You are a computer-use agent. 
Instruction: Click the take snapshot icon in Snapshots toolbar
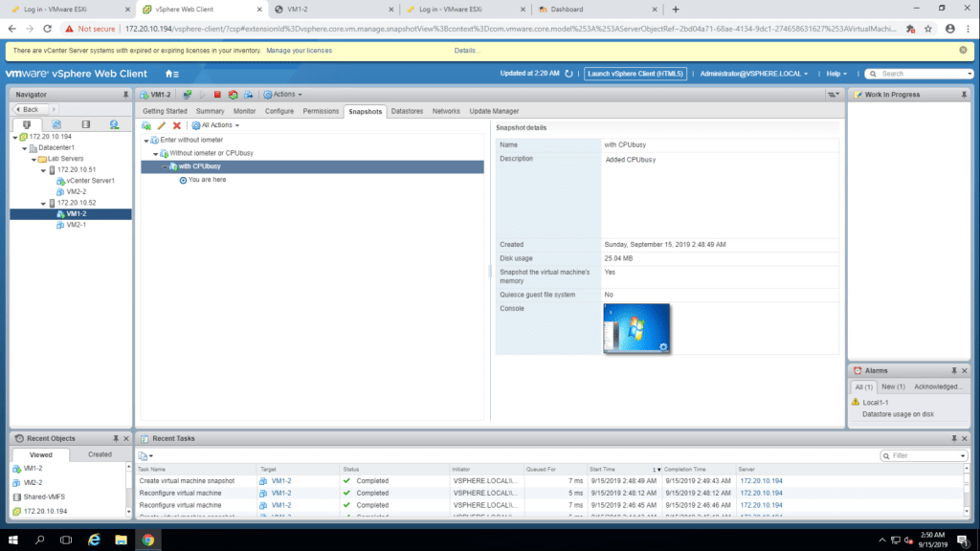click(x=146, y=125)
